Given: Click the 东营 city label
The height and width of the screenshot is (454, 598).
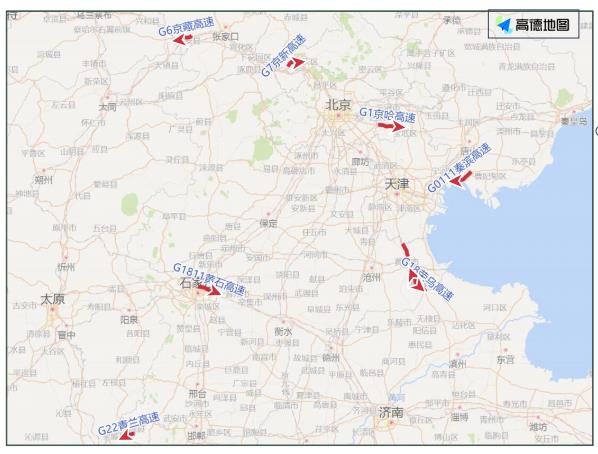Looking at the screenshot, I should (x=505, y=359).
